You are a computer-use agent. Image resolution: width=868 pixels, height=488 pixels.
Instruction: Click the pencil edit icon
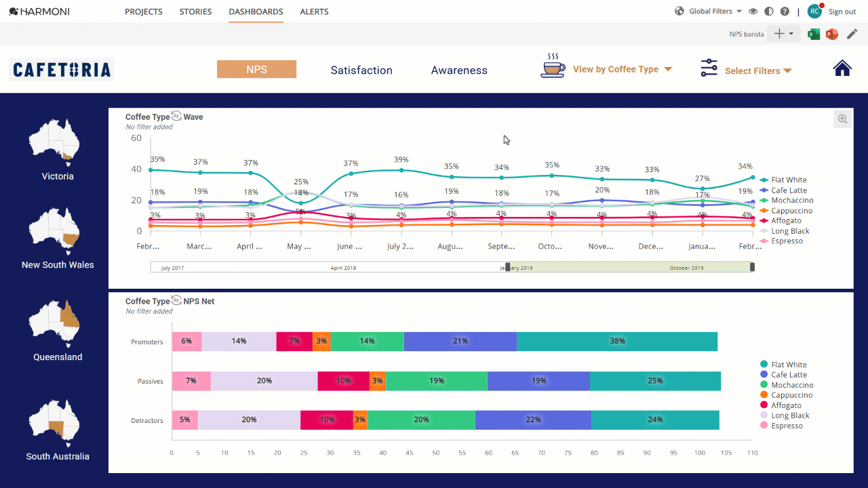(852, 34)
